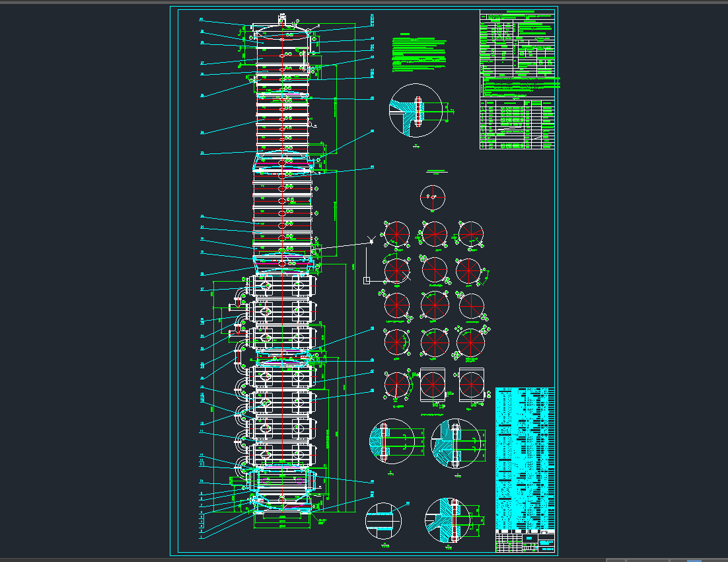The width and height of the screenshot is (728, 562).
Task: Select the unhatched pipe detail circle
Action: click(384, 520)
